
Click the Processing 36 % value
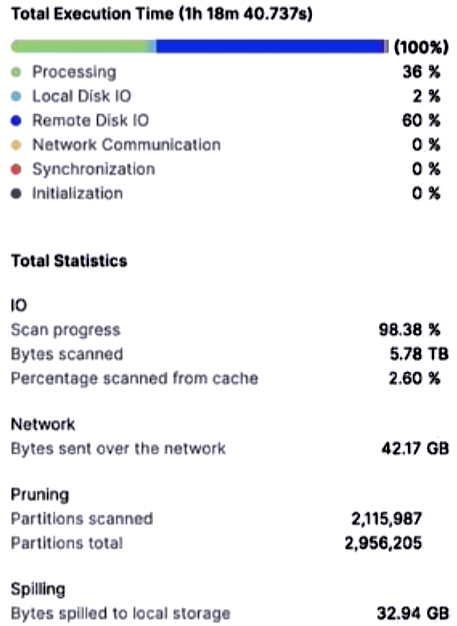coord(421,72)
